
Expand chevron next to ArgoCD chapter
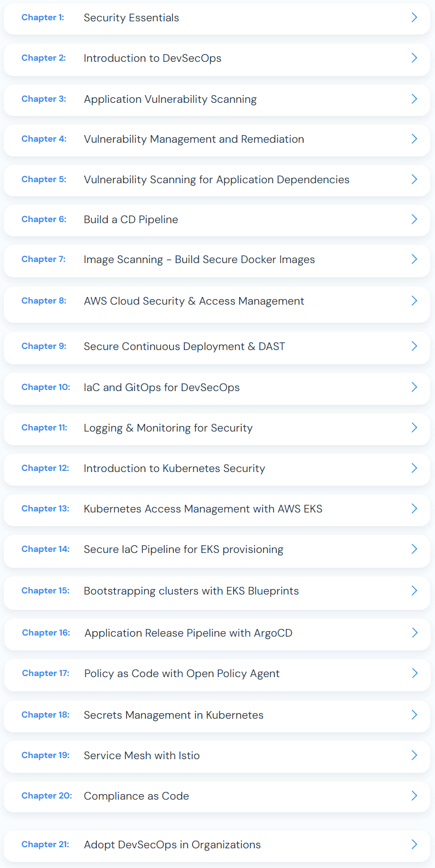(415, 633)
